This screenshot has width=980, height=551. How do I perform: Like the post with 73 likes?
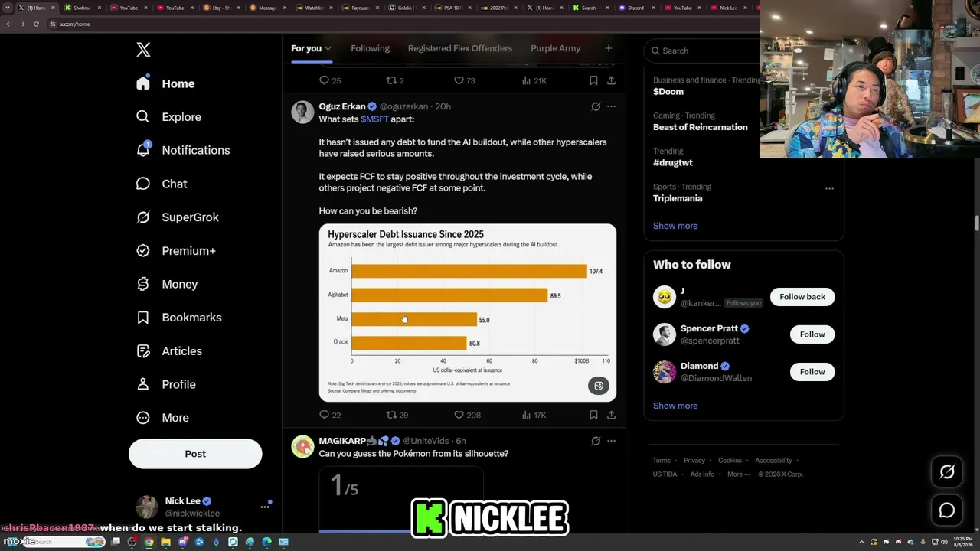(x=464, y=80)
